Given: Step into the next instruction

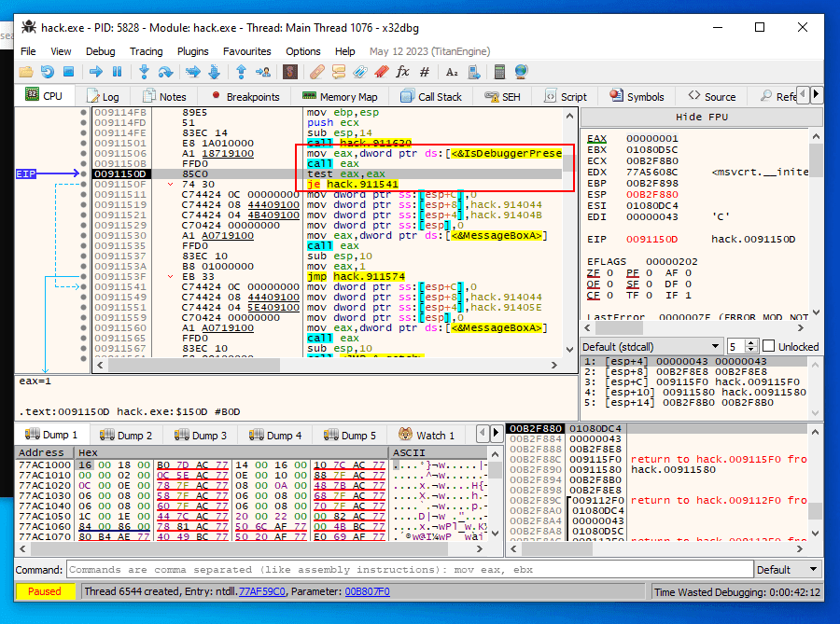Looking at the screenshot, I should [143, 71].
